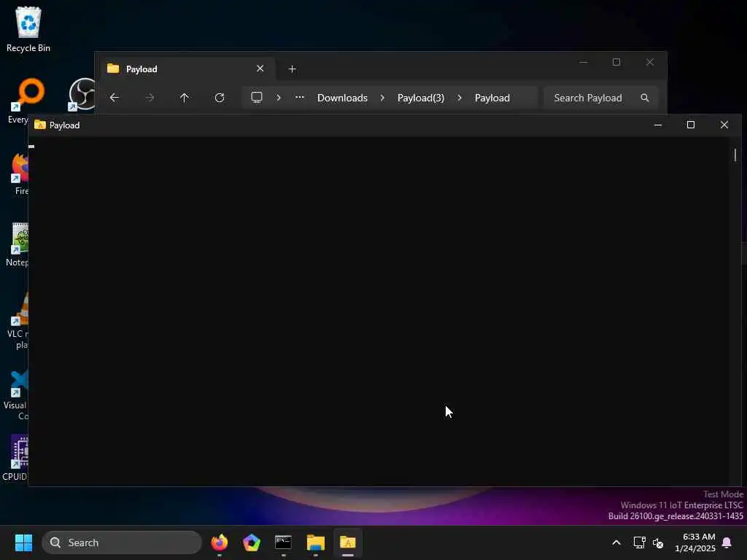Open the pentagon-shaped app on the taskbar
The height and width of the screenshot is (560, 747).
pyautogui.click(x=252, y=542)
